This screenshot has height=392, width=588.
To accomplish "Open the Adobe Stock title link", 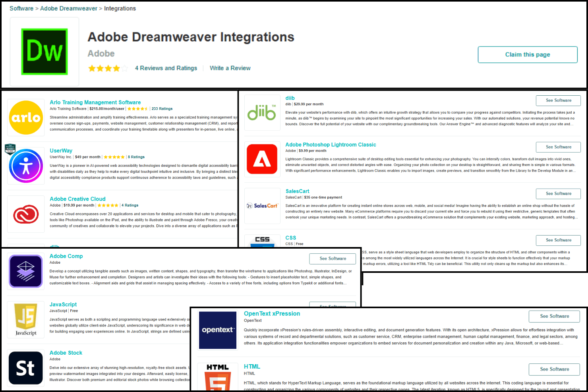I will coord(66,353).
